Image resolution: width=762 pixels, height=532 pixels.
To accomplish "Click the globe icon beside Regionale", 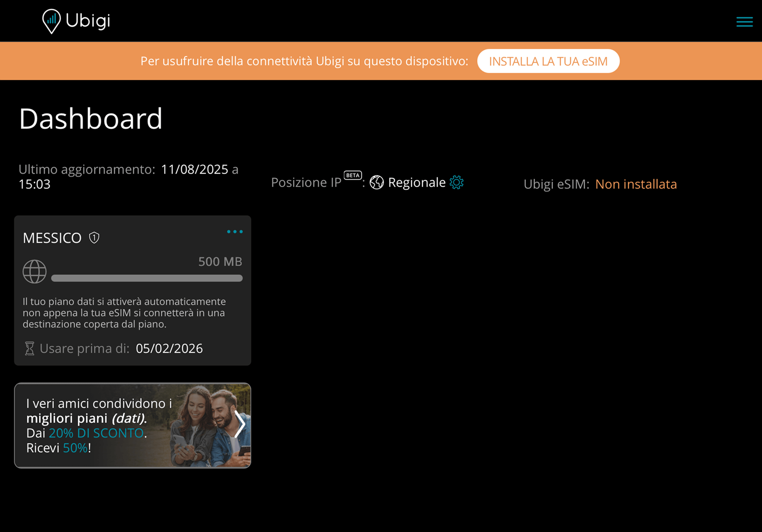I will tap(377, 182).
